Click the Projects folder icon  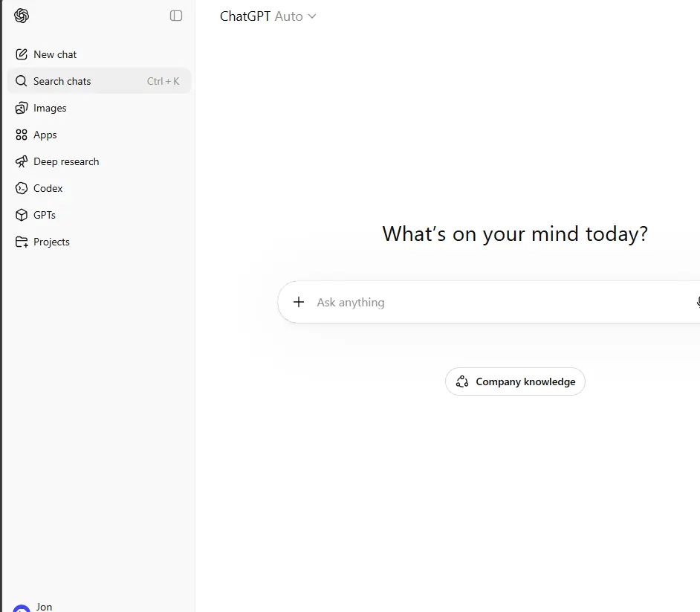click(22, 242)
